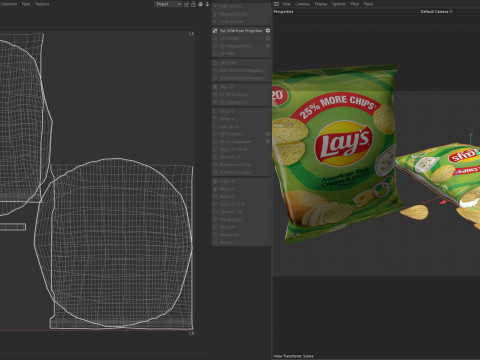Screen dimensions: 480x360
Task: Open the UV Weld and Relax options gear
Action: 268,46
